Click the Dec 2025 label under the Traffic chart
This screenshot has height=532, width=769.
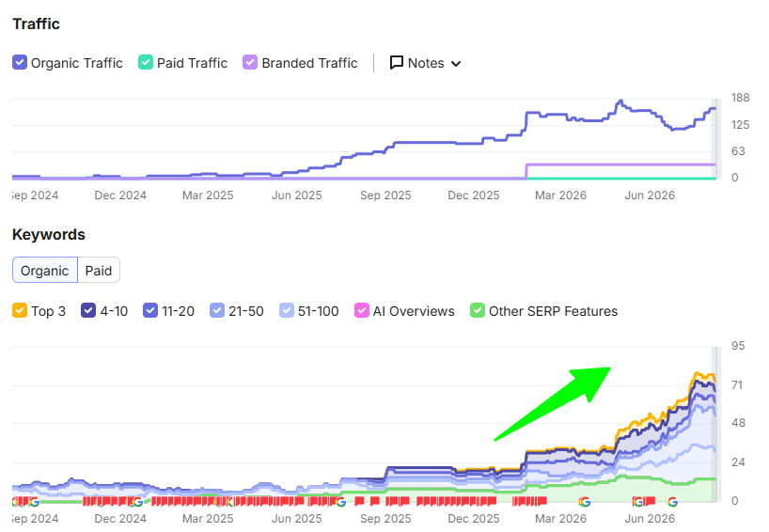[x=473, y=196]
